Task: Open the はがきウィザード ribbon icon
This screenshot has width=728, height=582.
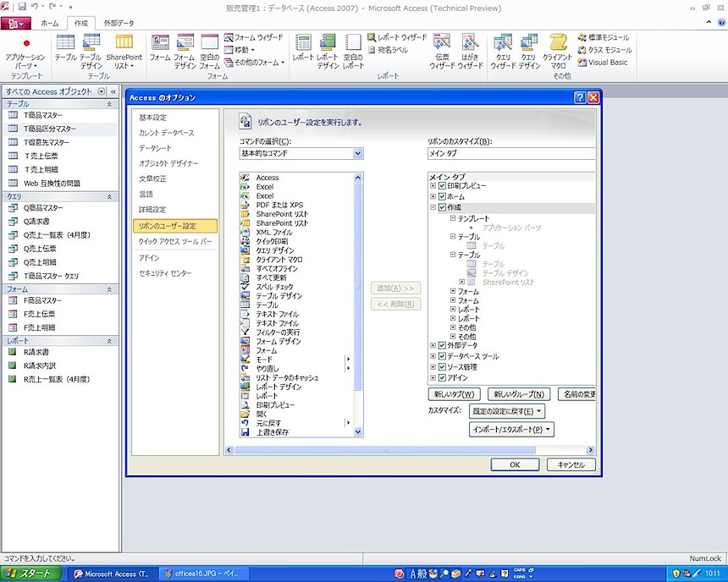Action: (x=470, y=52)
